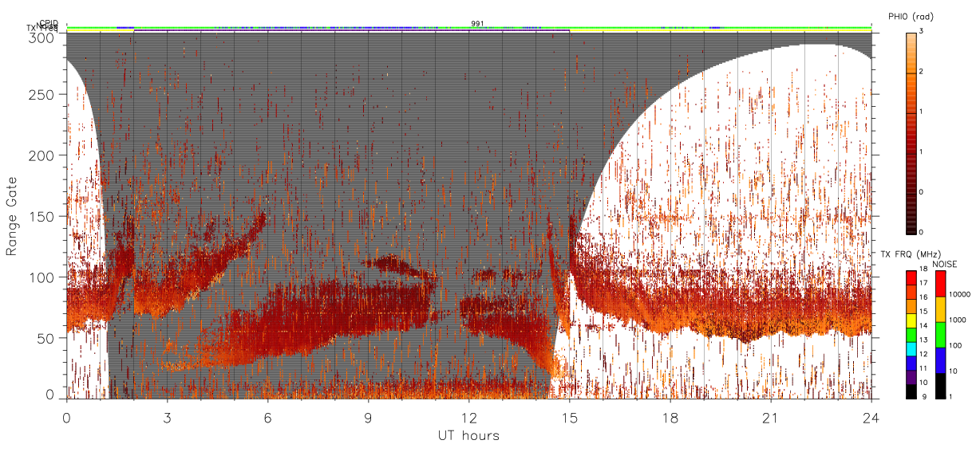This screenshot has height=452, width=980.
Task: Click the PHI0 scale label 2
Action: 921,73
